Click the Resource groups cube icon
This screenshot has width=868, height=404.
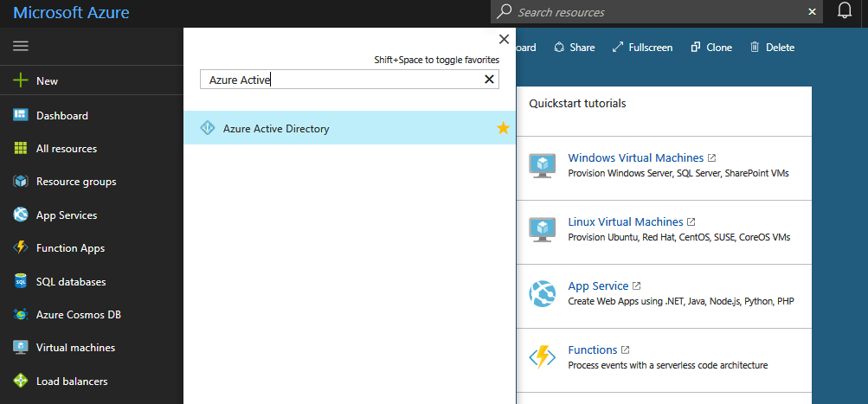pyautogui.click(x=21, y=182)
